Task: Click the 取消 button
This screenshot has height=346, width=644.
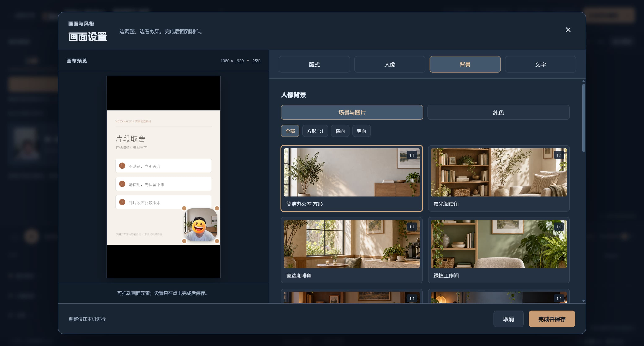Action: click(508, 319)
